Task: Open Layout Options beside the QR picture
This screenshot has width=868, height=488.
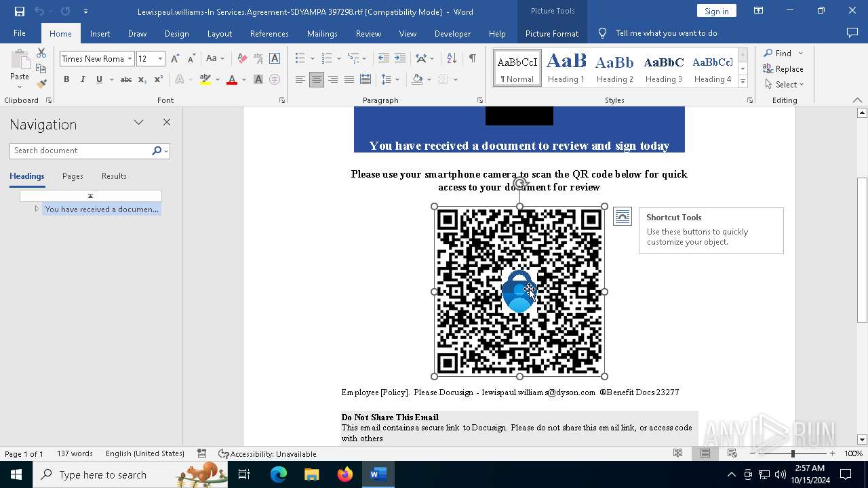Action: click(x=622, y=217)
